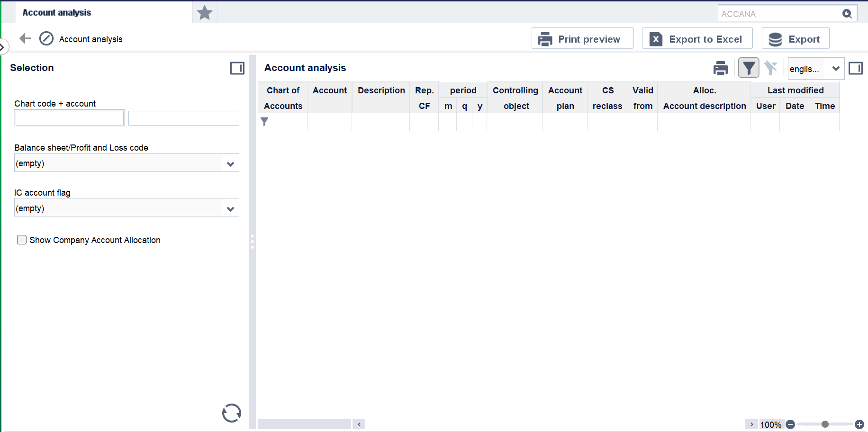Click the back arrow icon
Viewport: 868px width, 432px height.
tap(25, 38)
